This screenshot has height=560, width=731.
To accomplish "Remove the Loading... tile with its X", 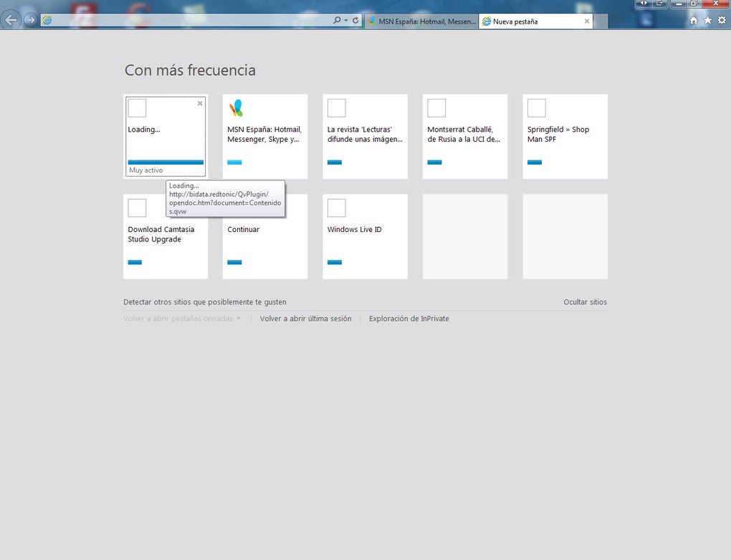I will [200, 103].
